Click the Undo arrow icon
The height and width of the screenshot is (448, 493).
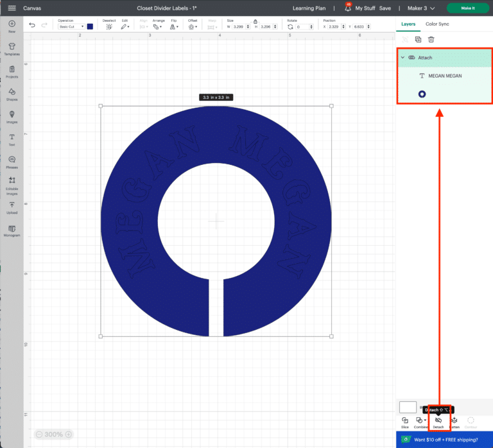[32, 25]
